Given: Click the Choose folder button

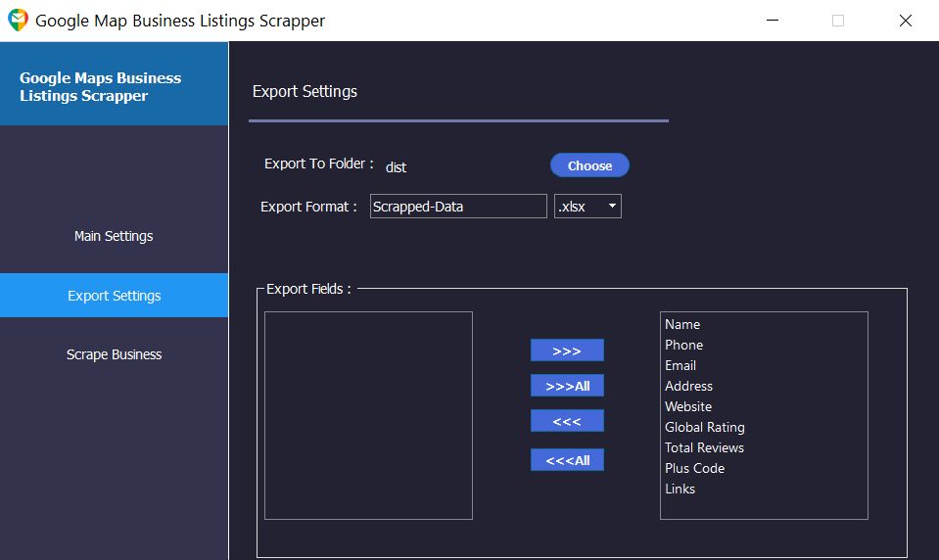Looking at the screenshot, I should pyautogui.click(x=589, y=165).
